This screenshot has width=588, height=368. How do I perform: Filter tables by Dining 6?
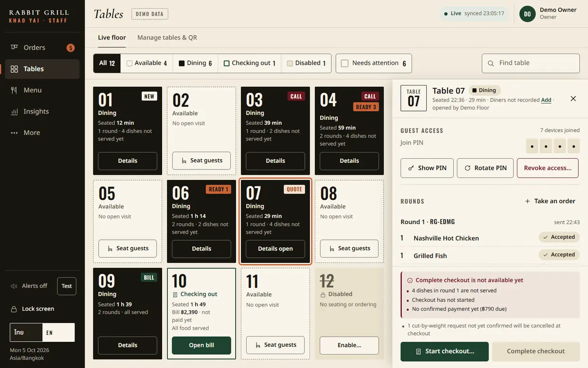click(x=195, y=63)
